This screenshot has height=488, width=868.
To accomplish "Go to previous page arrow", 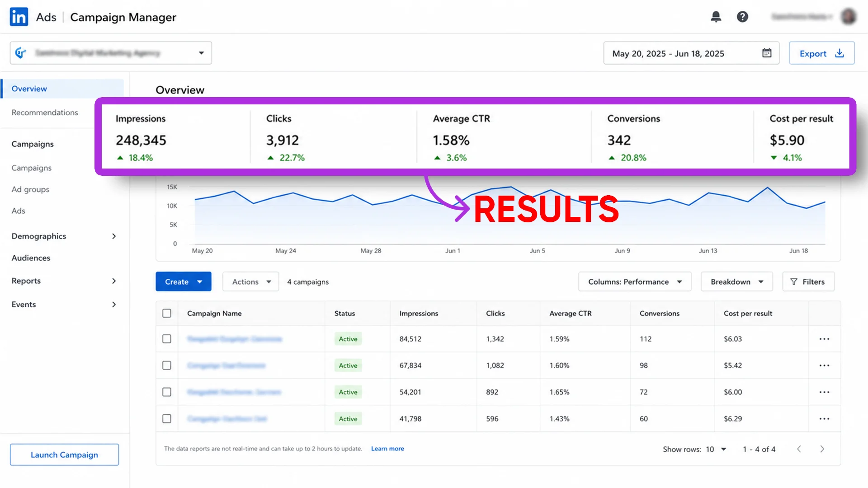I will (x=799, y=449).
